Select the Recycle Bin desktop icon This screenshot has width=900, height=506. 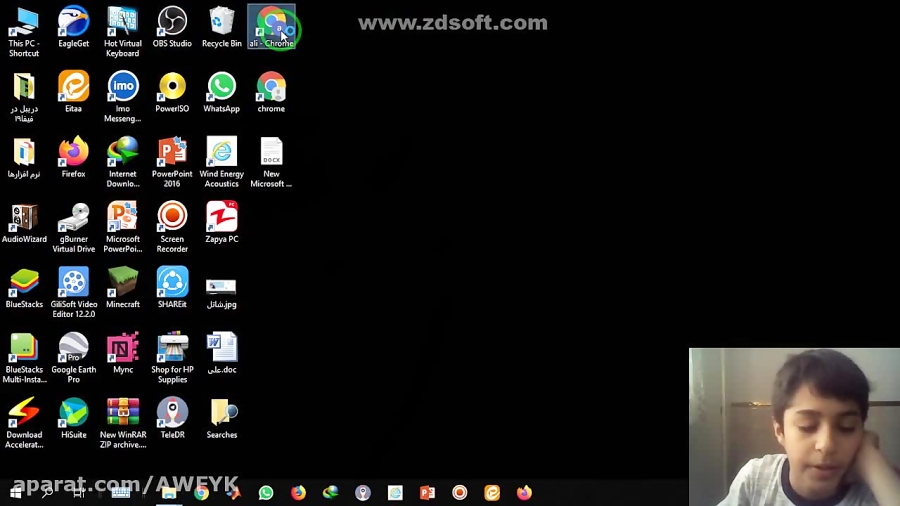point(222,28)
